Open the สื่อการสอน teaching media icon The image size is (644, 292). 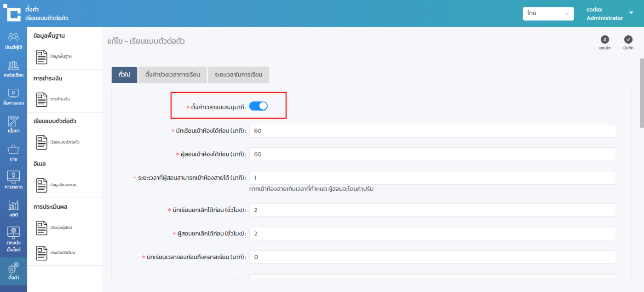pos(13,96)
